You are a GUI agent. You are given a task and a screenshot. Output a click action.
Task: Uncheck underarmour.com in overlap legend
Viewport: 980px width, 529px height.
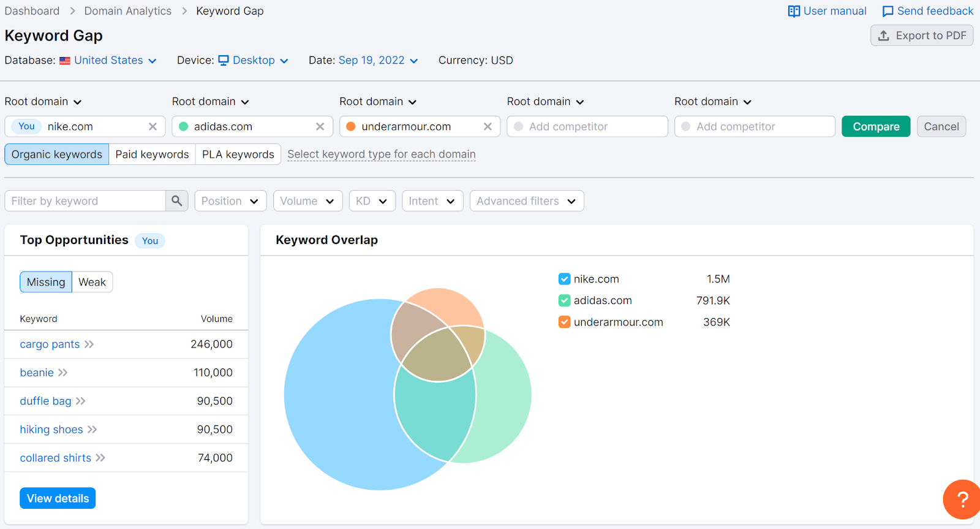point(565,322)
